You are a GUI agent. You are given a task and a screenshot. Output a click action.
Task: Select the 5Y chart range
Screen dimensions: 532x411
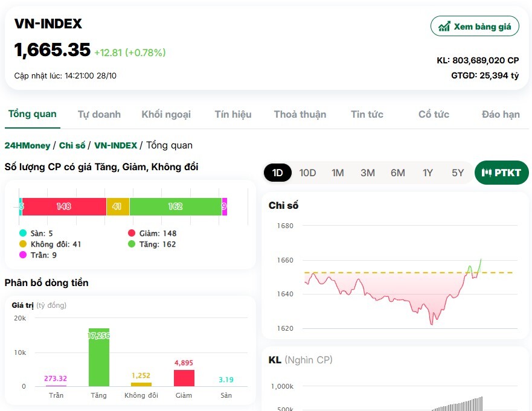tap(457, 173)
